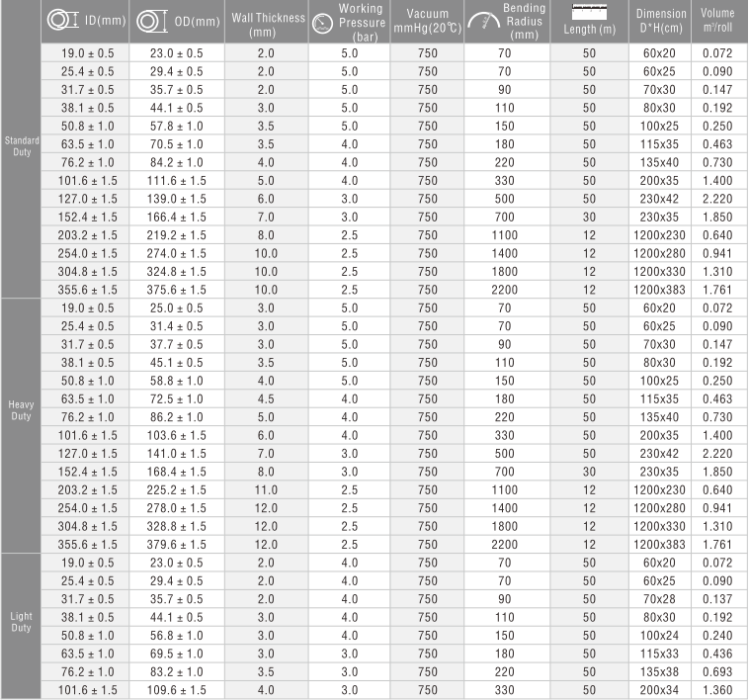Select volume cell 0.137

pos(717,599)
